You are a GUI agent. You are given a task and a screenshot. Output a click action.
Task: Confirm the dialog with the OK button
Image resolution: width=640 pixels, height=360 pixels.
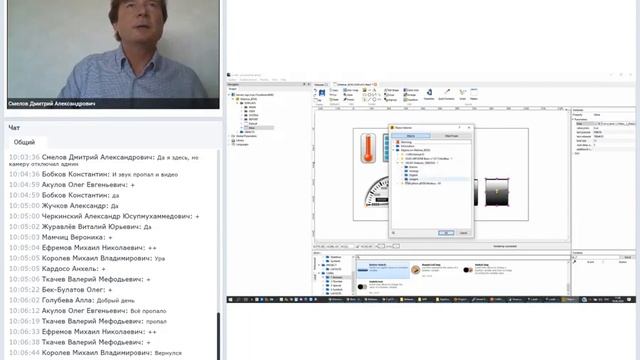(x=446, y=233)
